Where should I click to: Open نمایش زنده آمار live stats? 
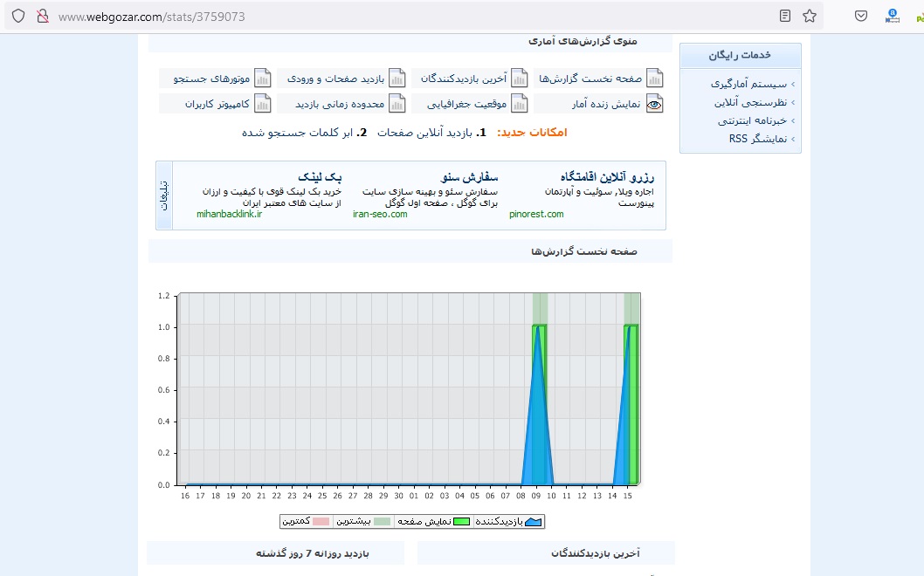click(606, 104)
